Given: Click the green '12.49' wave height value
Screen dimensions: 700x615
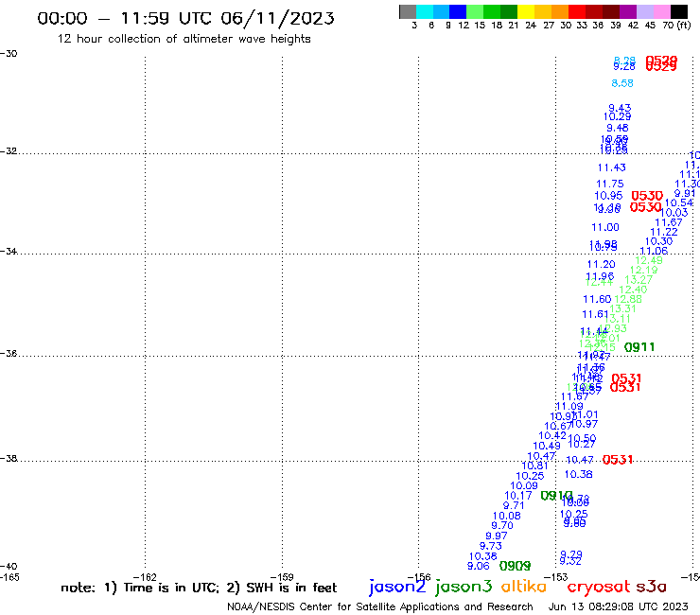Looking at the screenshot, I should coord(649,260).
